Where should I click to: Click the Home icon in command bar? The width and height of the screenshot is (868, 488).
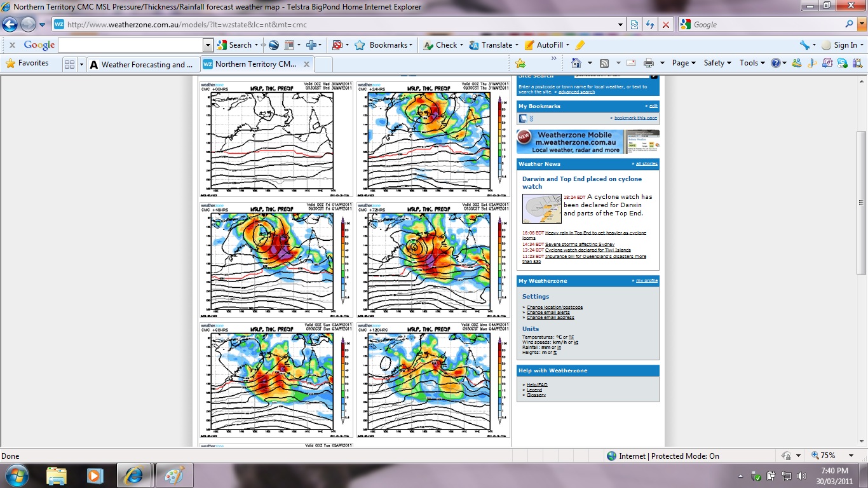tap(576, 63)
